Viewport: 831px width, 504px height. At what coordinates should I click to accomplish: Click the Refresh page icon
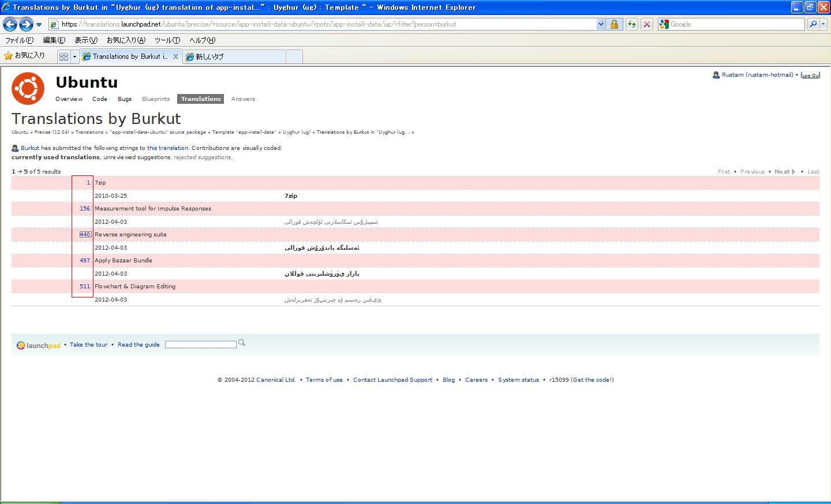click(632, 24)
